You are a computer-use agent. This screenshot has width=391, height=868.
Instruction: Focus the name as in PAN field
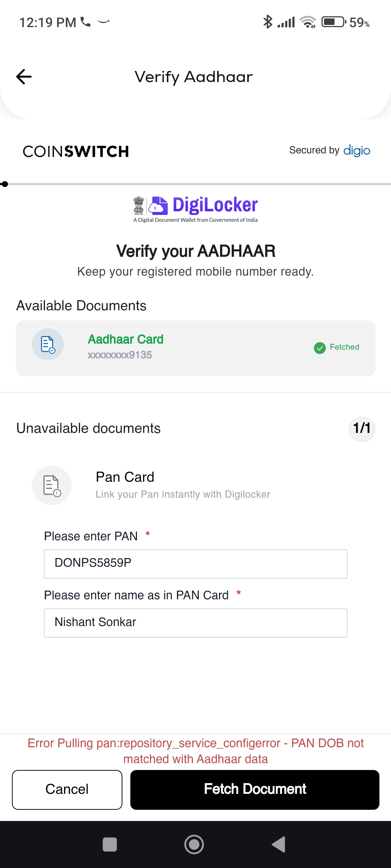[195, 623]
